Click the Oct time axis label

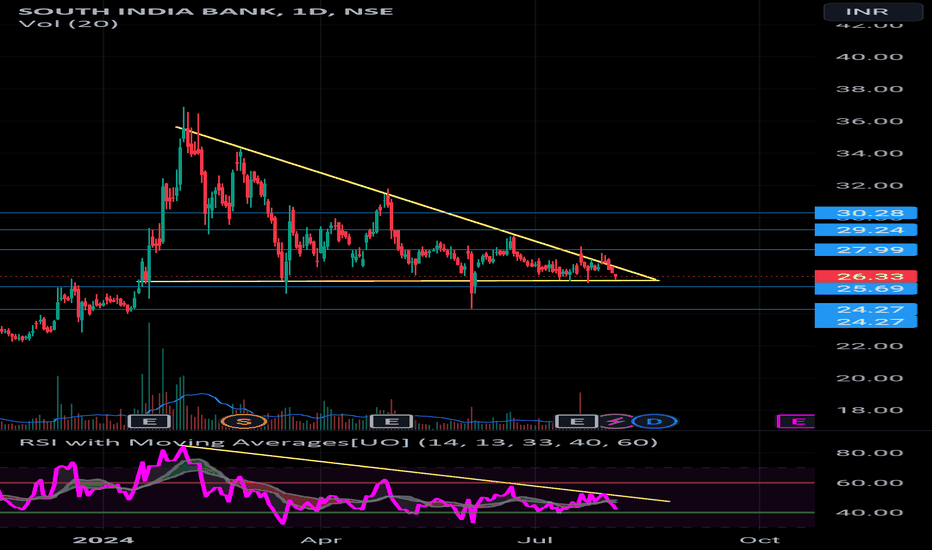click(760, 540)
